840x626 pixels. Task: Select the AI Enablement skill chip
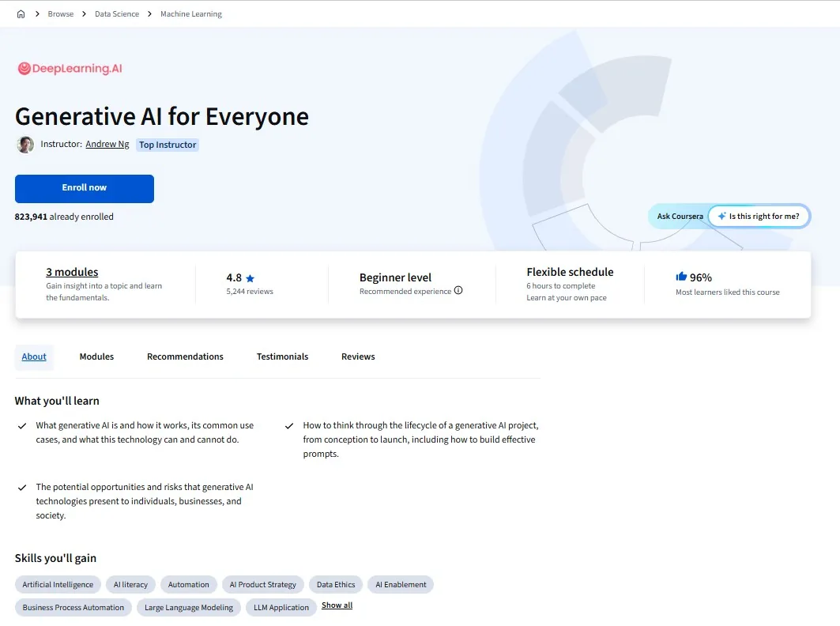coord(401,585)
